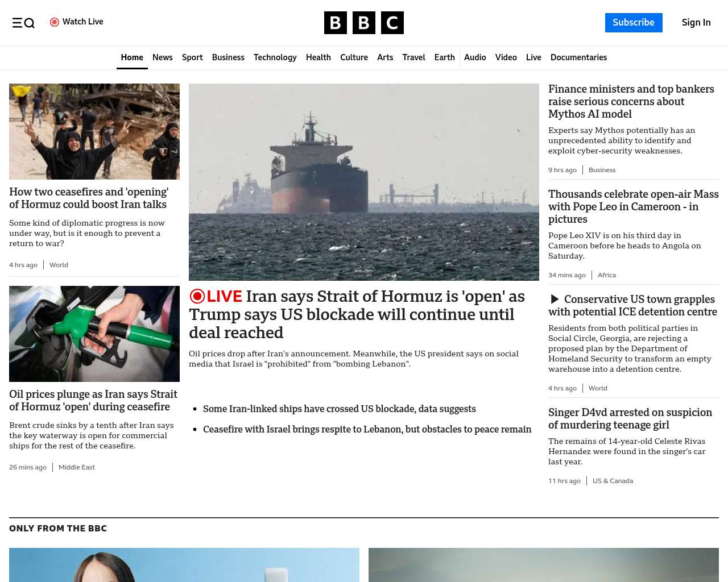This screenshot has width=728, height=582.
Task: Click the Middle East category tag
Action: point(77,467)
